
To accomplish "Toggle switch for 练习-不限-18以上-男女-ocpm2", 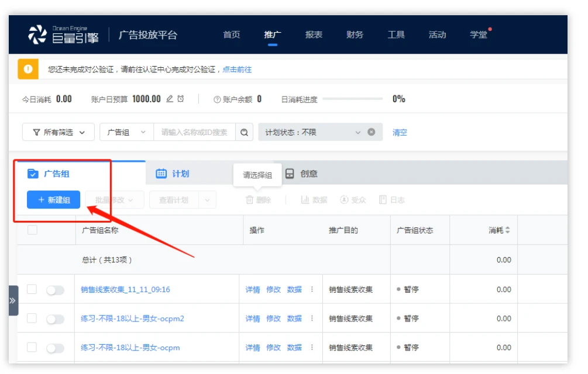I will (55, 319).
